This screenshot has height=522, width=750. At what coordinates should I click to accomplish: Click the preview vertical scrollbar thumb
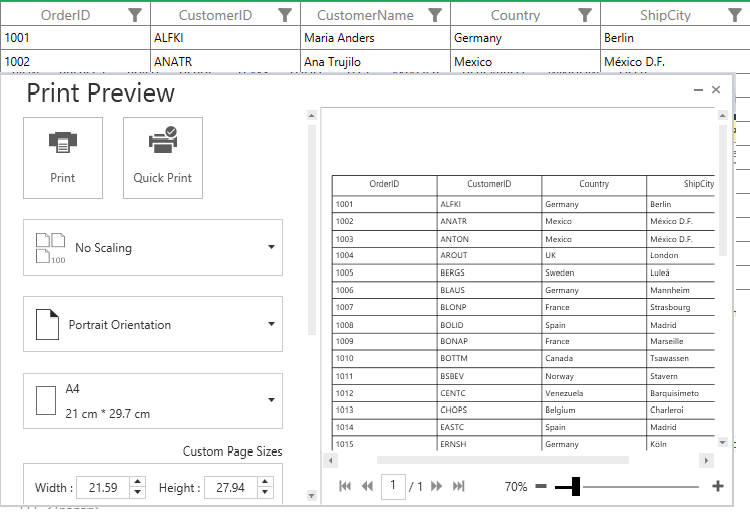(x=723, y=190)
